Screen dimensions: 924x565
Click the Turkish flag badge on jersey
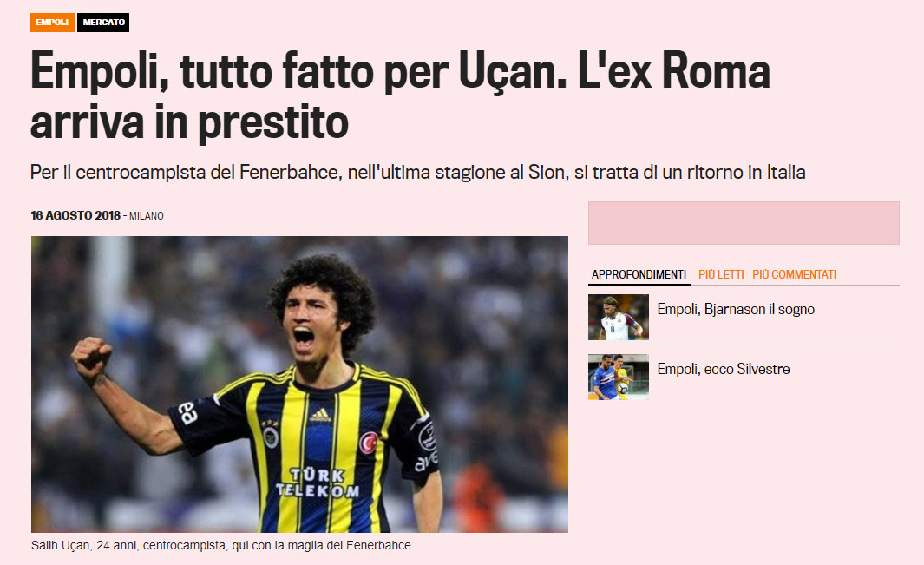(369, 443)
